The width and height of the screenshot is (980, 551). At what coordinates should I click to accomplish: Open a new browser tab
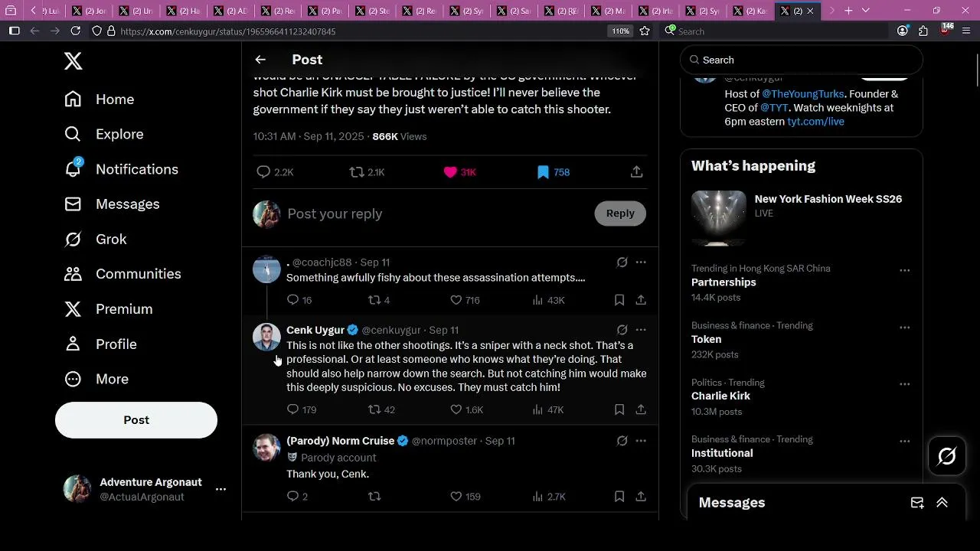coord(848,11)
